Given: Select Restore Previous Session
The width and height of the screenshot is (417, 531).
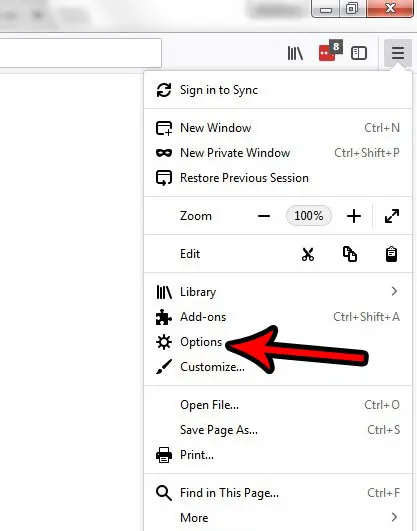Looking at the screenshot, I should [278, 178].
